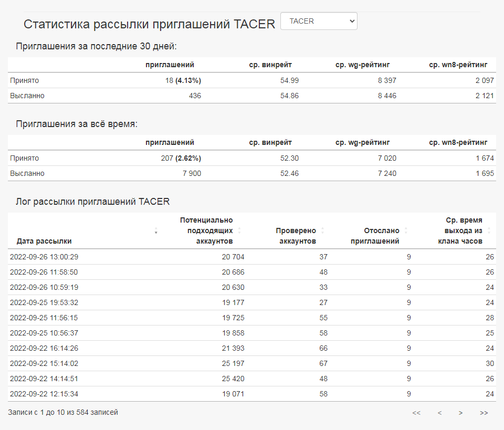This screenshot has height=430, width=504.
Task: Jump to last page with >> button
Action: [484, 413]
